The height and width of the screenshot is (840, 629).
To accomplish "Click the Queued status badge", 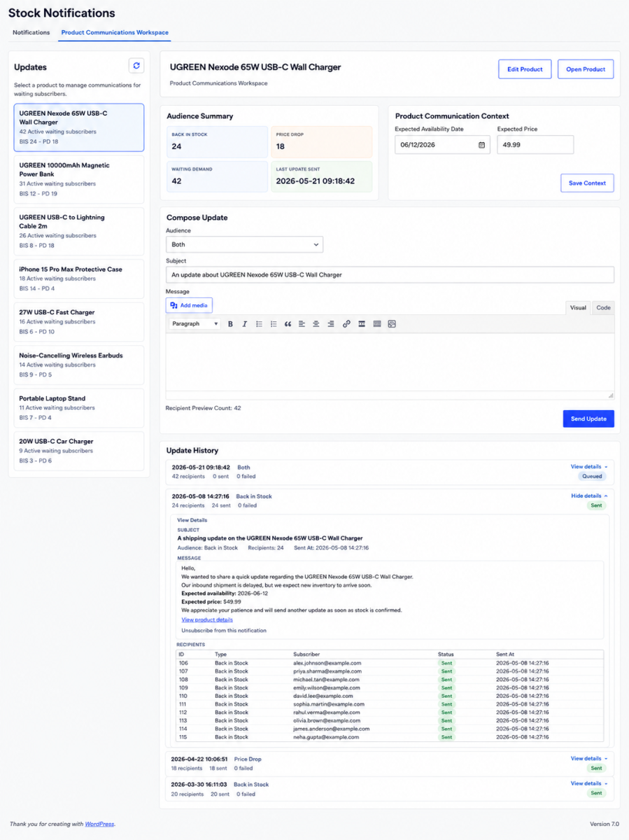I will 592,476.
